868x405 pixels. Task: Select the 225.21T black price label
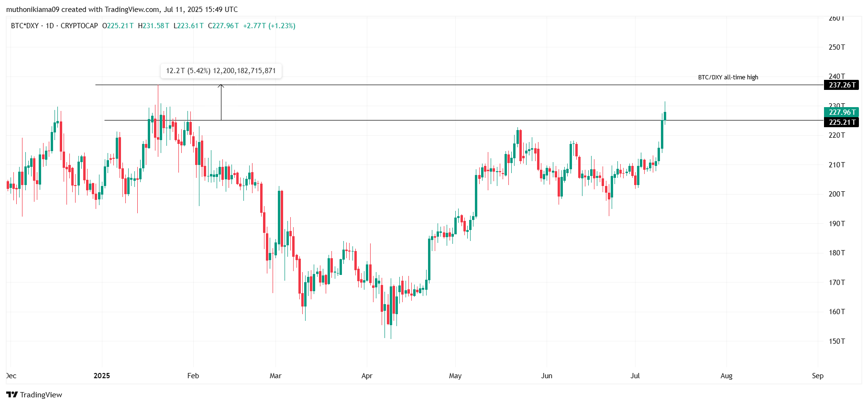842,122
